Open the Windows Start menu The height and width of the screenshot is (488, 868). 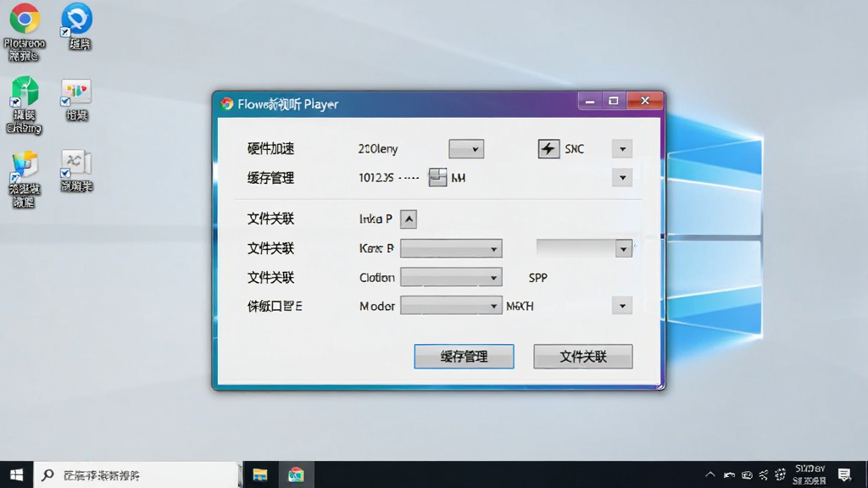17,474
